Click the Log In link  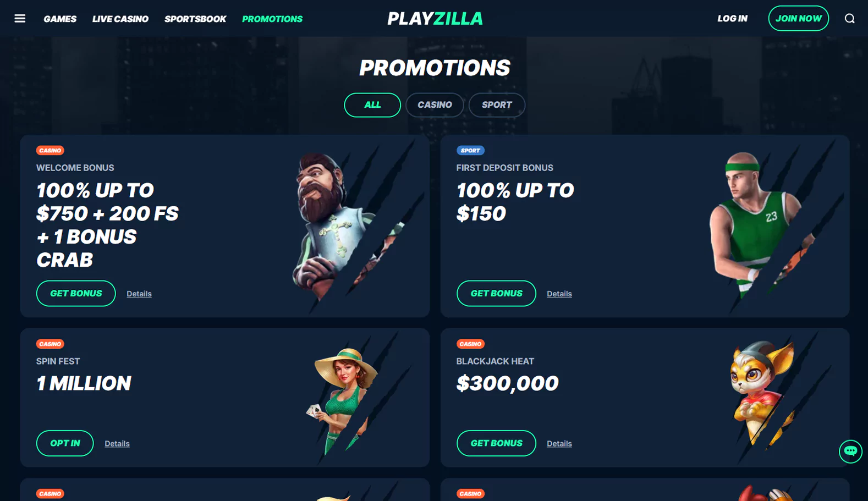point(732,19)
